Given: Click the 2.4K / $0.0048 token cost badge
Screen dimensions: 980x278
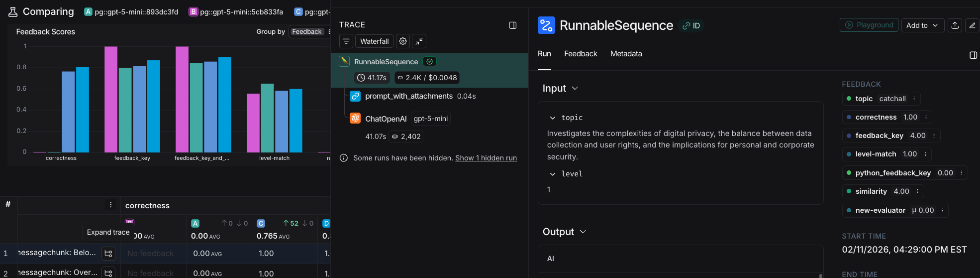Looking at the screenshot, I should point(427,78).
